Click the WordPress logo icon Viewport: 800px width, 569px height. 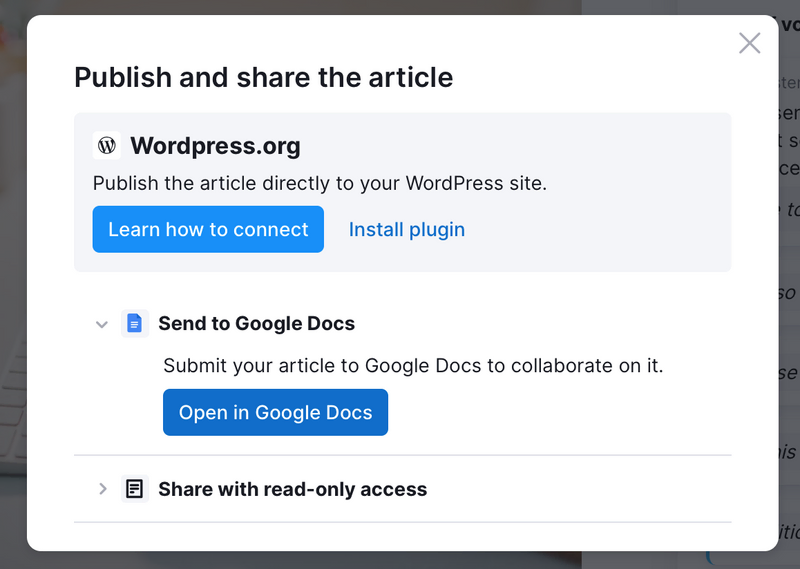click(107, 145)
